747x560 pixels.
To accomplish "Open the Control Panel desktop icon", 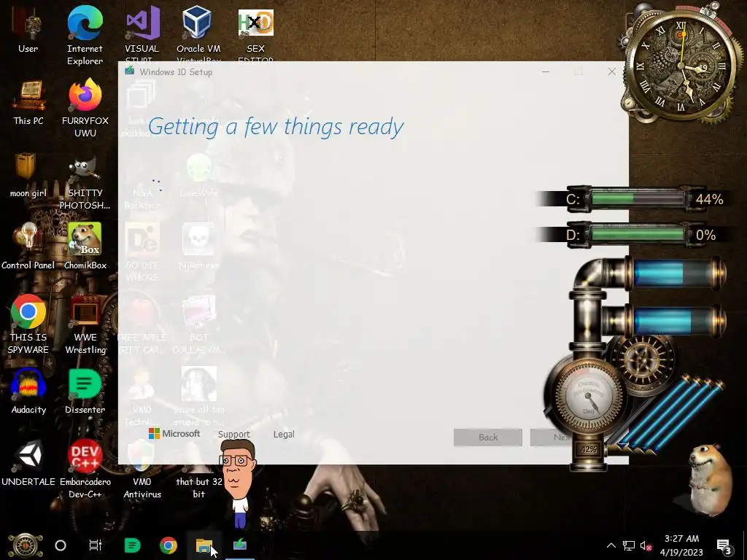I will (28, 246).
